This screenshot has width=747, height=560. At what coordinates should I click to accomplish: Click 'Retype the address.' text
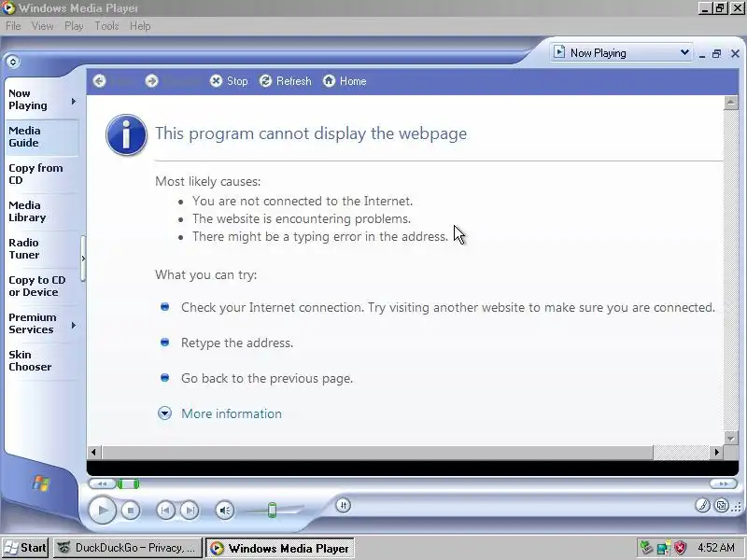tap(237, 343)
